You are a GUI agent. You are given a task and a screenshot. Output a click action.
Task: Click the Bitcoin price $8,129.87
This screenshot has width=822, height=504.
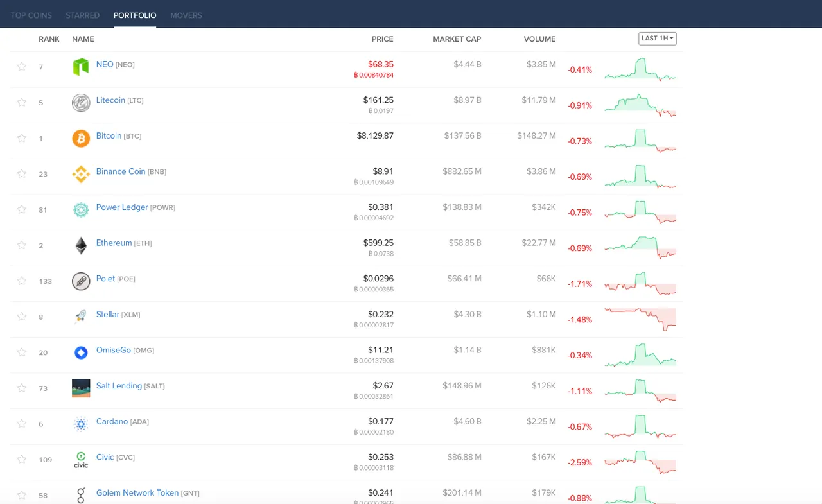(375, 135)
